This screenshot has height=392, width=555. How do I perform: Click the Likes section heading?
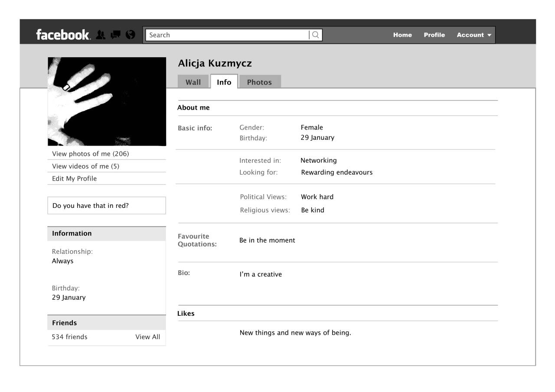coord(186,314)
